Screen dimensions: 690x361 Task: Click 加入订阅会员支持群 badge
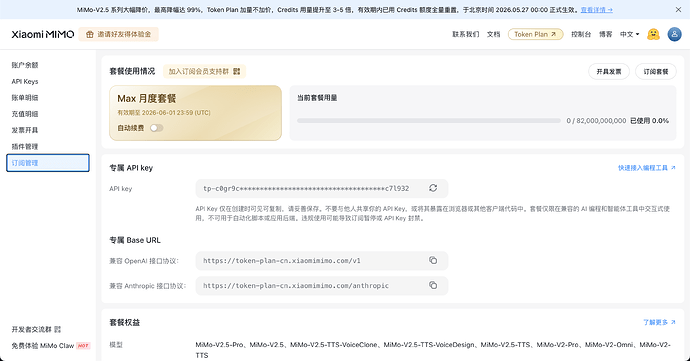(x=204, y=71)
